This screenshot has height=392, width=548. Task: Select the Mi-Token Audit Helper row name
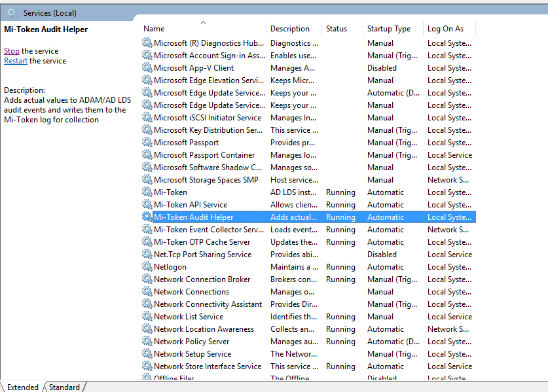click(194, 217)
